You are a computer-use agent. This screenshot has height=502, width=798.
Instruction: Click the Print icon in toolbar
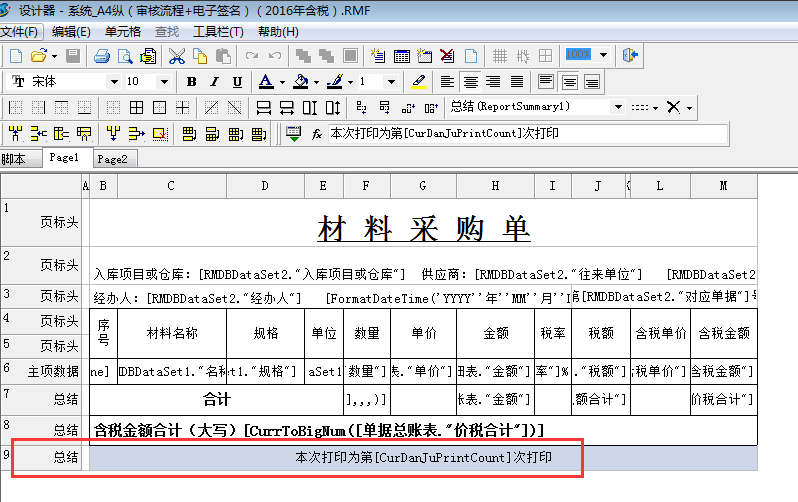tap(101, 56)
